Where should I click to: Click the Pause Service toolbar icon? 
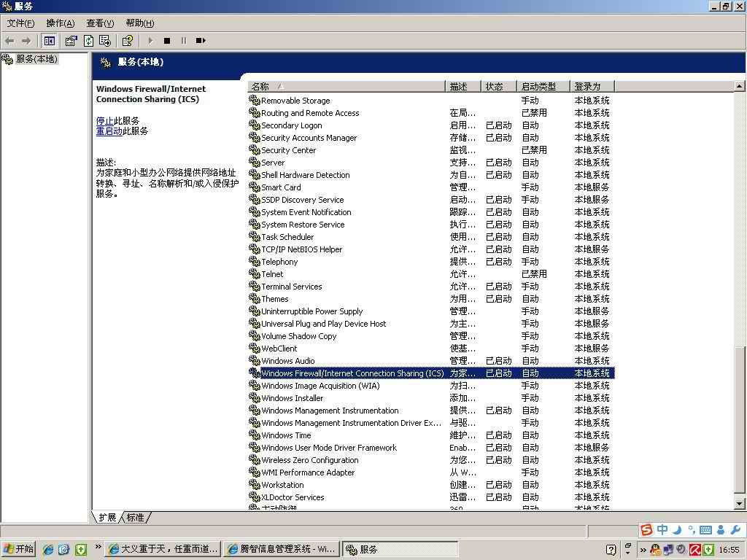pyautogui.click(x=183, y=41)
